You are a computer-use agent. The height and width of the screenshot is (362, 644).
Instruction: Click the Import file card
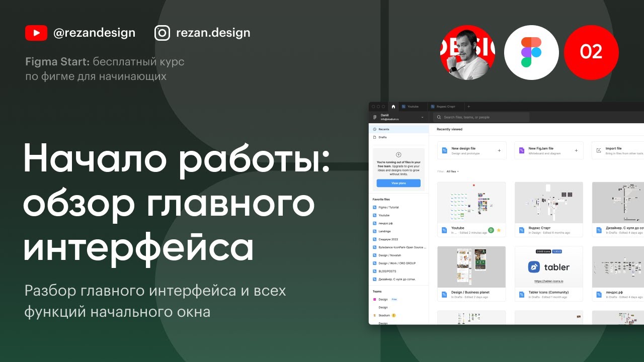pyautogui.click(x=618, y=150)
